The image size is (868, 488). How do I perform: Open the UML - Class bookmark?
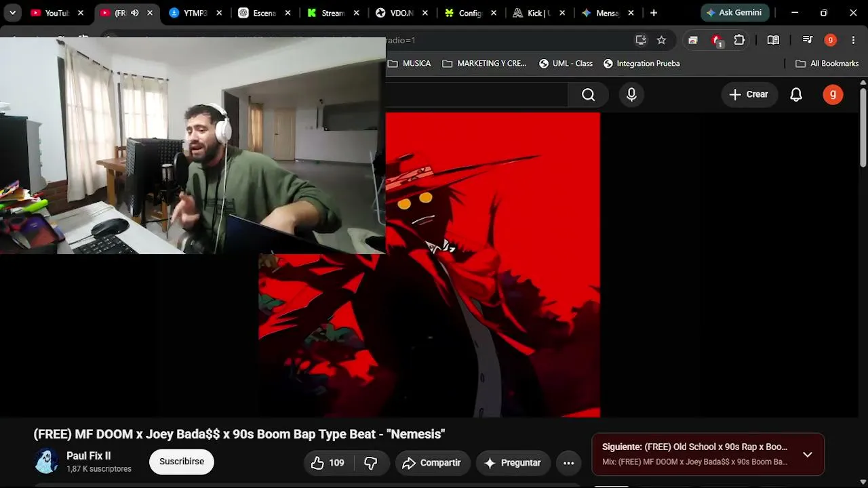coord(566,64)
